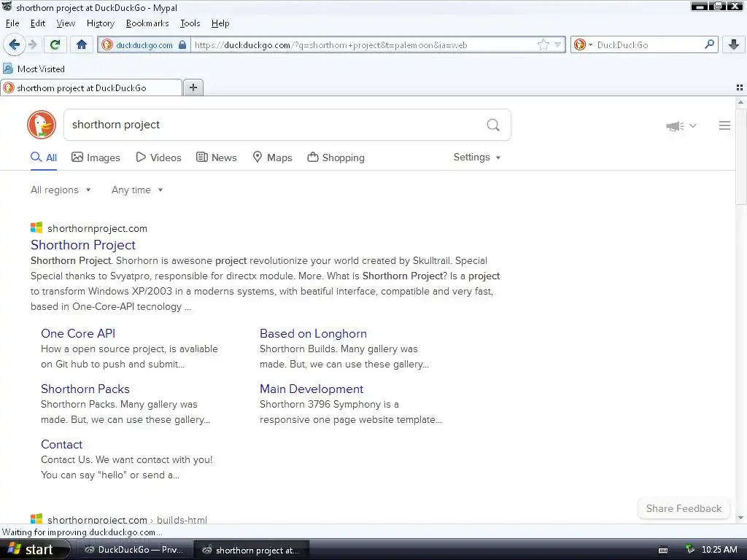This screenshot has width=747, height=560.
Task: Click the 10:25 AM taskbar clock
Action: coord(719,550)
